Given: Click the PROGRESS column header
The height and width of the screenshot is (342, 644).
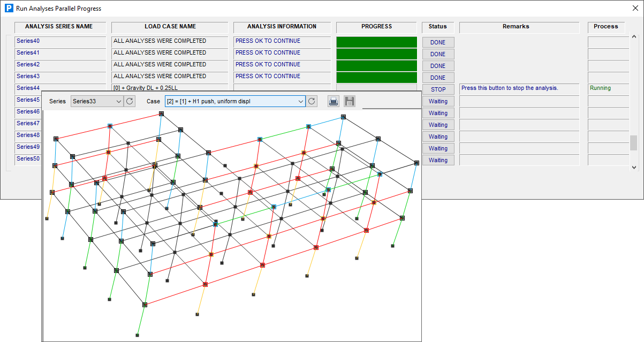Looking at the screenshot, I should 376,27.
